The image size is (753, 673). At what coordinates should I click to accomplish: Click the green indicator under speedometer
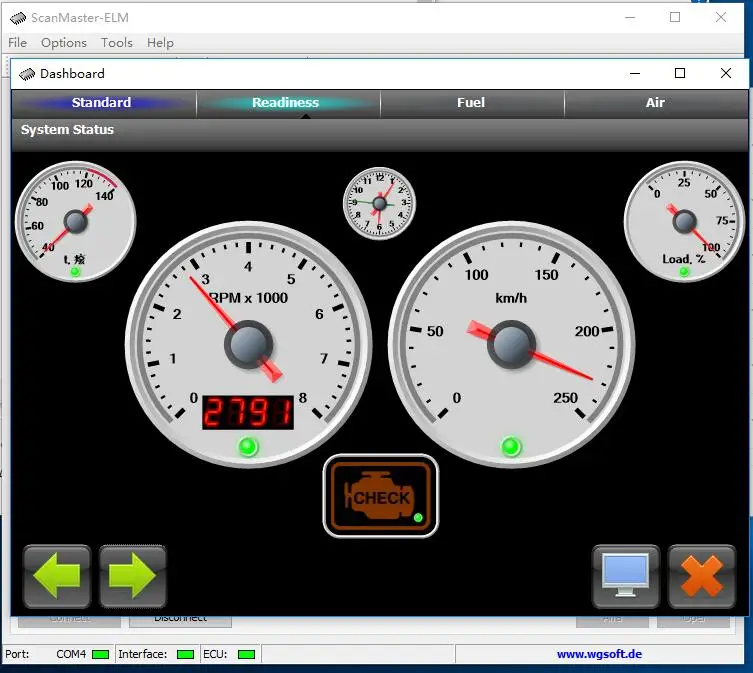point(511,447)
